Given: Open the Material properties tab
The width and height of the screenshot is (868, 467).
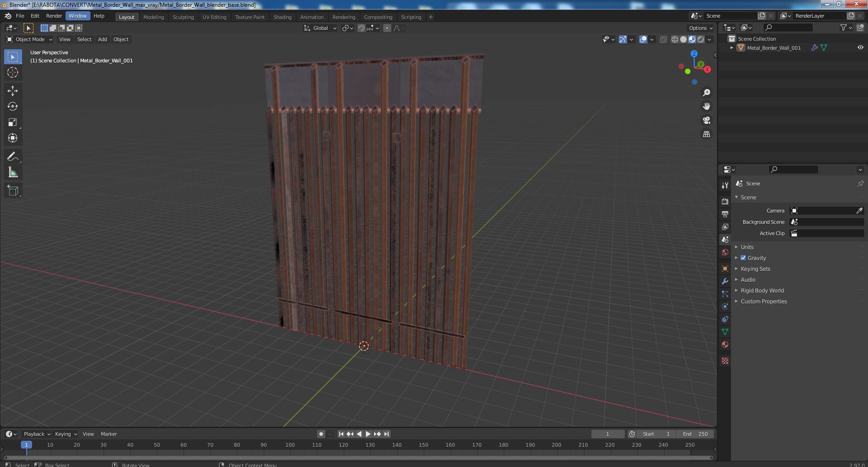Looking at the screenshot, I should (x=725, y=344).
